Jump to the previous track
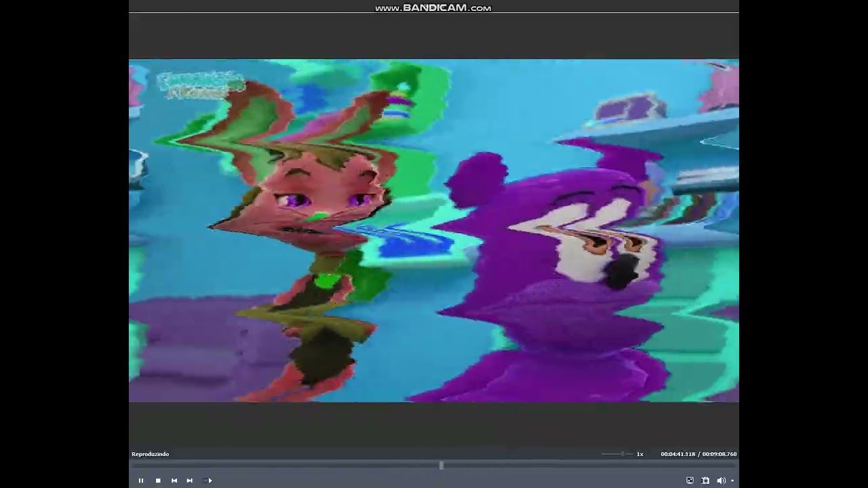This screenshot has height=488, width=868. (x=174, y=481)
